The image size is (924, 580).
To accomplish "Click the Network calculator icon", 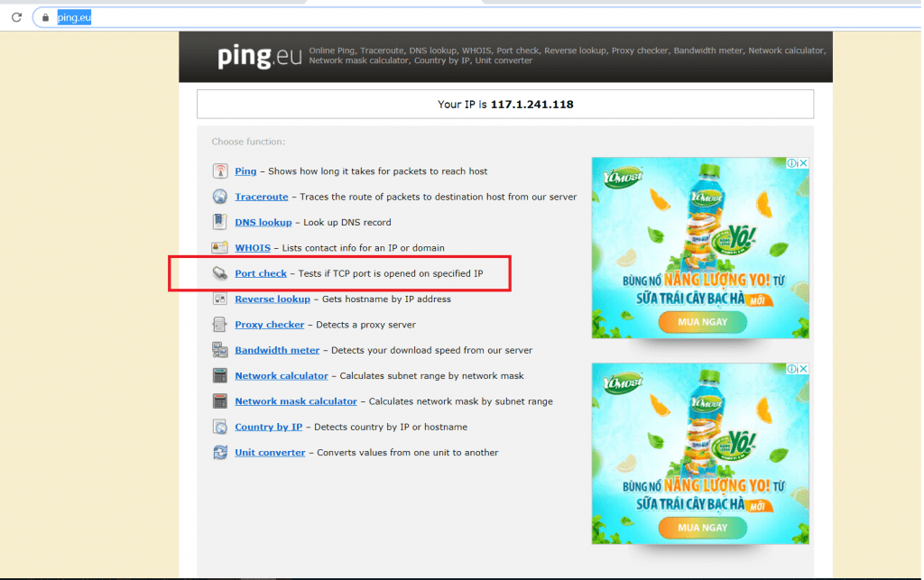I will (x=219, y=376).
